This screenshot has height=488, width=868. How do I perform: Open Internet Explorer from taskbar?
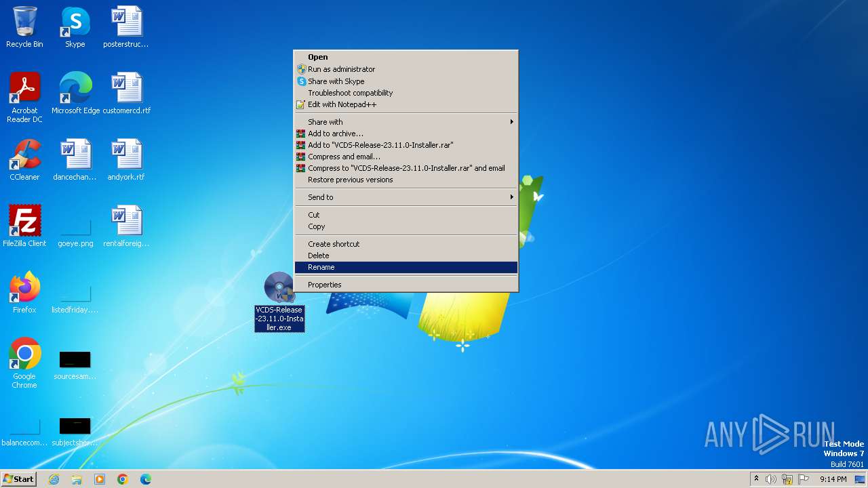[54, 479]
